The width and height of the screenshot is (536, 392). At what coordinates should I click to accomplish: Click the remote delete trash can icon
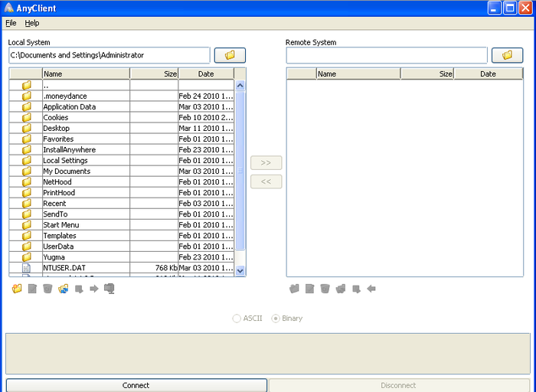pyautogui.click(x=325, y=289)
